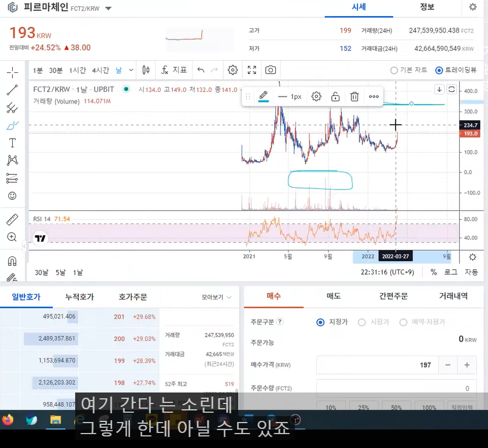
Task: Take a chart snapshot with camera icon
Action: 271,70
